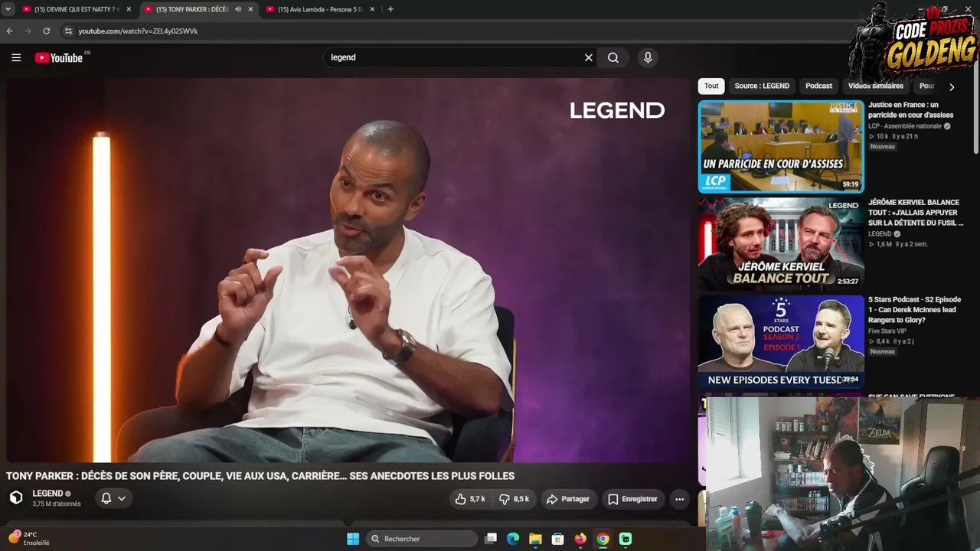Open 5 Stars Podcast Season 2 thumbnail
This screenshot has width=980, height=551.
click(781, 341)
